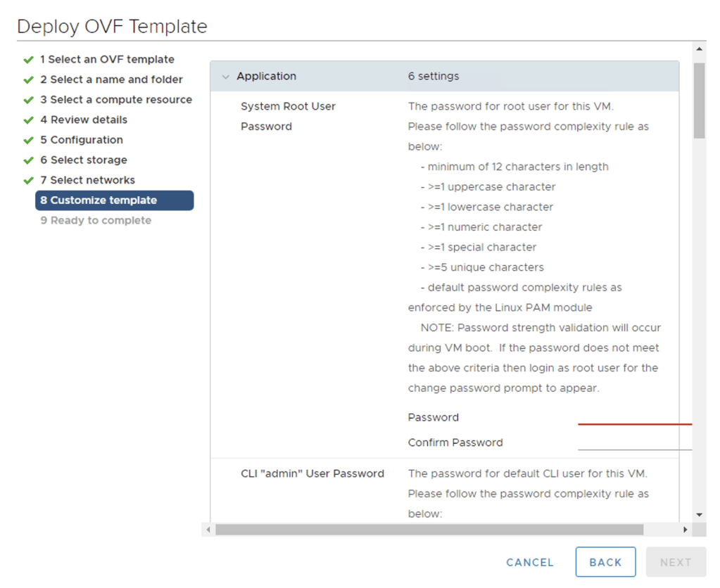Click the horizontal scrollbar thumb
The width and height of the screenshot is (720, 588).
429,529
